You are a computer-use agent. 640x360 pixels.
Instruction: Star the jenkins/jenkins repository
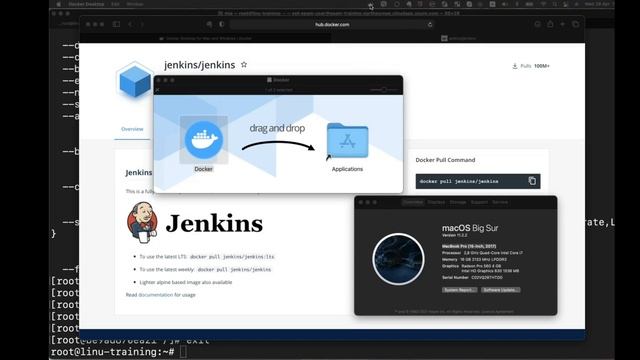[244, 64]
